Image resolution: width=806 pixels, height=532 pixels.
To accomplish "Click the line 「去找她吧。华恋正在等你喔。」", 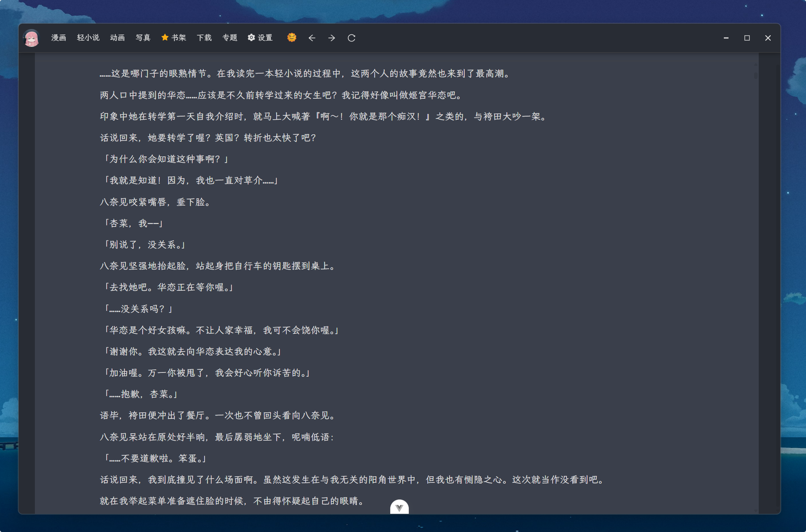I will (167, 287).
